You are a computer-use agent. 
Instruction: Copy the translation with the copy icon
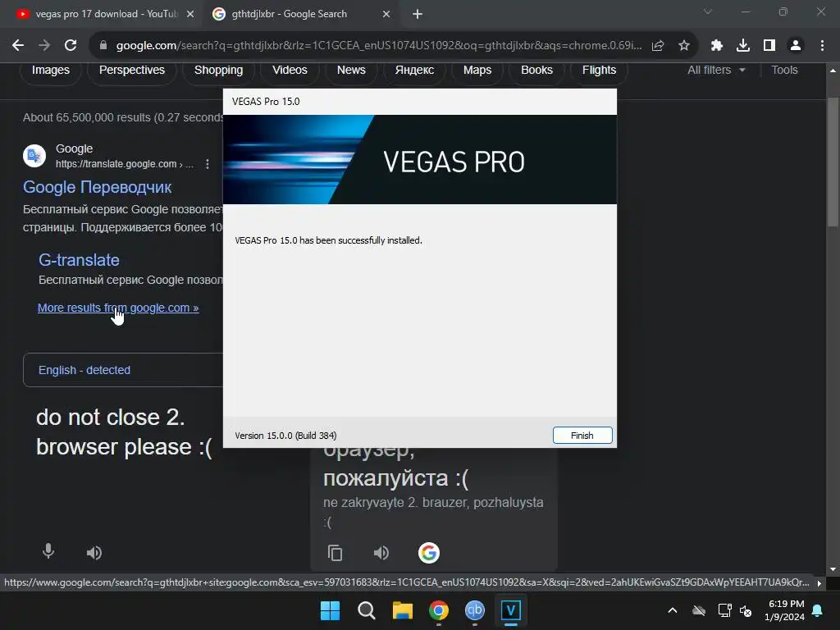click(x=335, y=553)
